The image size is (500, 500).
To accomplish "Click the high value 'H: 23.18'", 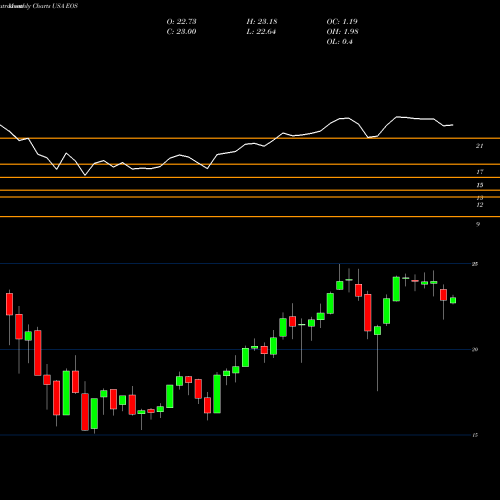I will coord(262,22).
